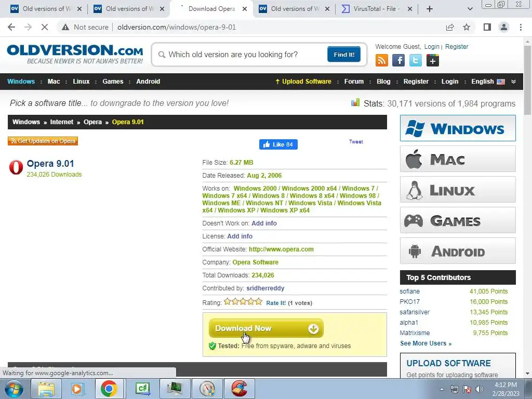This screenshot has width=532, height=399.
Task: Click the browser address bar URL
Action: pos(177,27)
